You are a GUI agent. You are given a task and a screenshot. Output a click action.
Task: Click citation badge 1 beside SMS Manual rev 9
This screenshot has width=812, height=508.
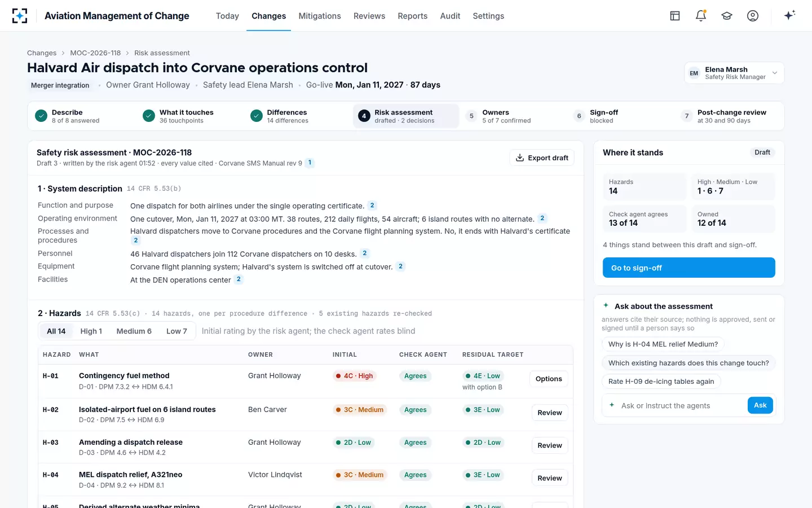click(310, 163)
